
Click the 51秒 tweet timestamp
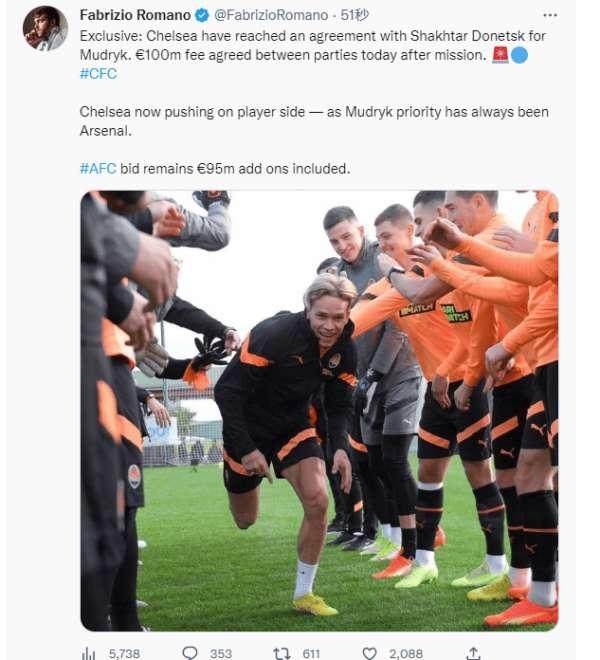[355, 15]
